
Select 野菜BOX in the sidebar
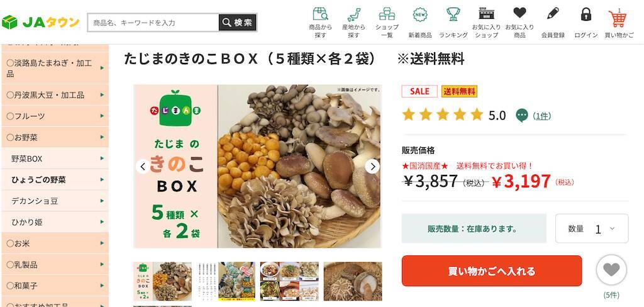click(55, 159)
